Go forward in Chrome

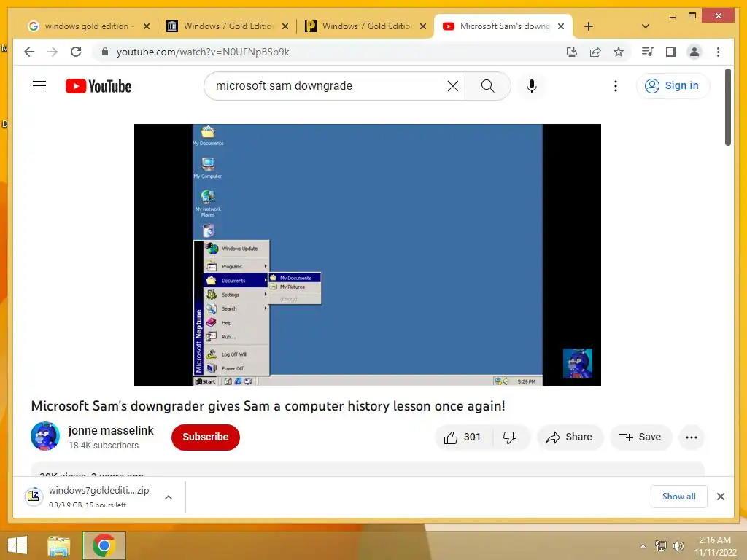53,52
